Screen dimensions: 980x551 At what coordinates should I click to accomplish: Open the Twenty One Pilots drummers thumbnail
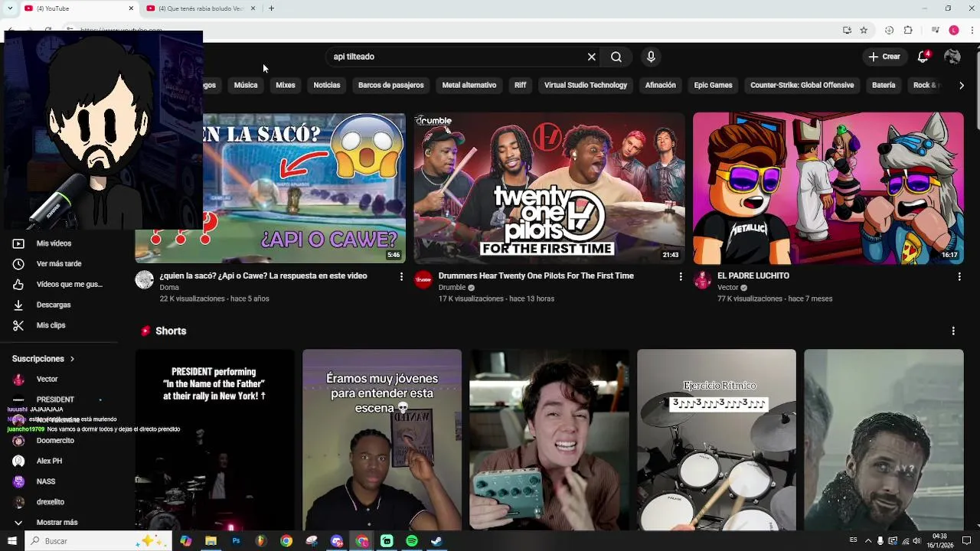[550, 187]
